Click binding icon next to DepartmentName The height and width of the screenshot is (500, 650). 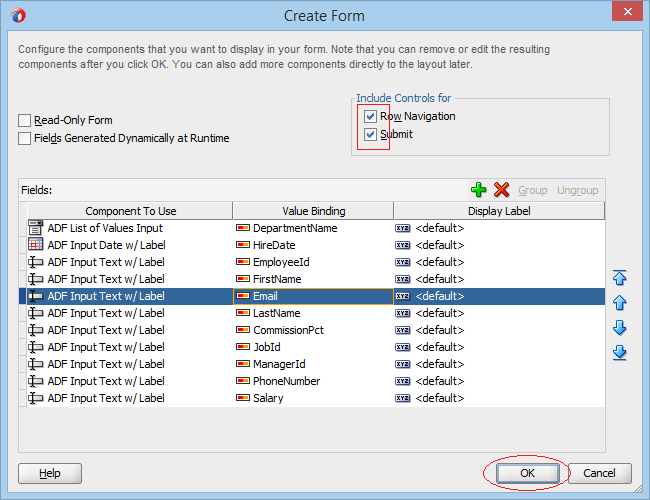(x=243, y=228)
